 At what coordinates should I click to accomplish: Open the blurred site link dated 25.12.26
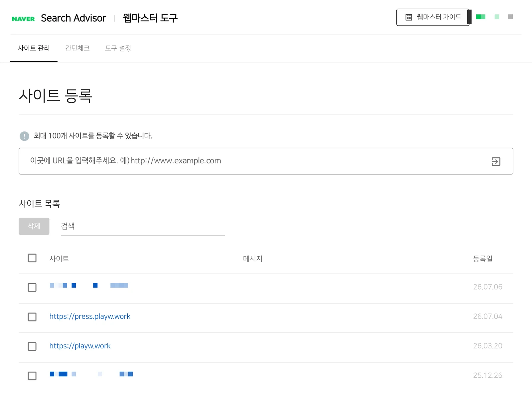(x=91, y=374)
